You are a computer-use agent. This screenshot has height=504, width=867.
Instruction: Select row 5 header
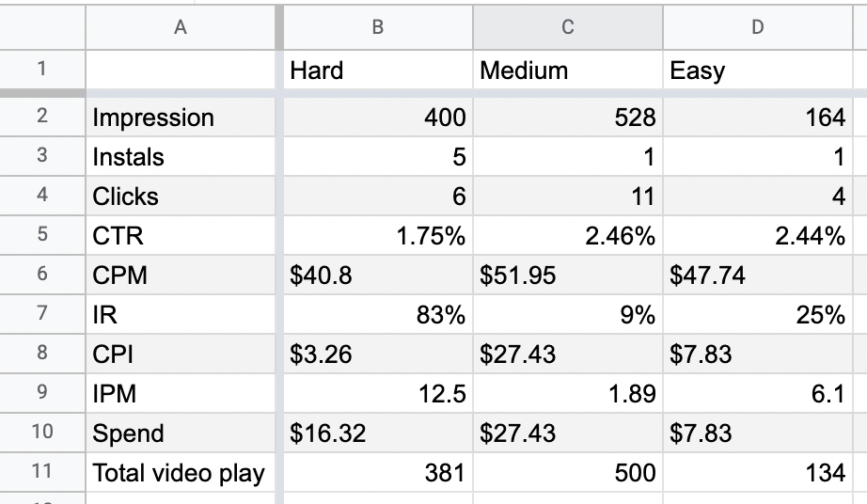[41, 236]
